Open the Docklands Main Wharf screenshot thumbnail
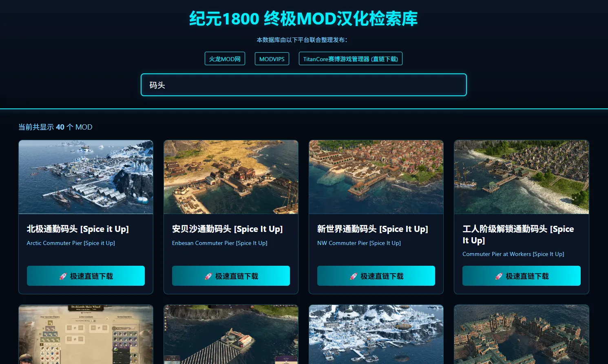608x364 pixels. pos(86,334)
